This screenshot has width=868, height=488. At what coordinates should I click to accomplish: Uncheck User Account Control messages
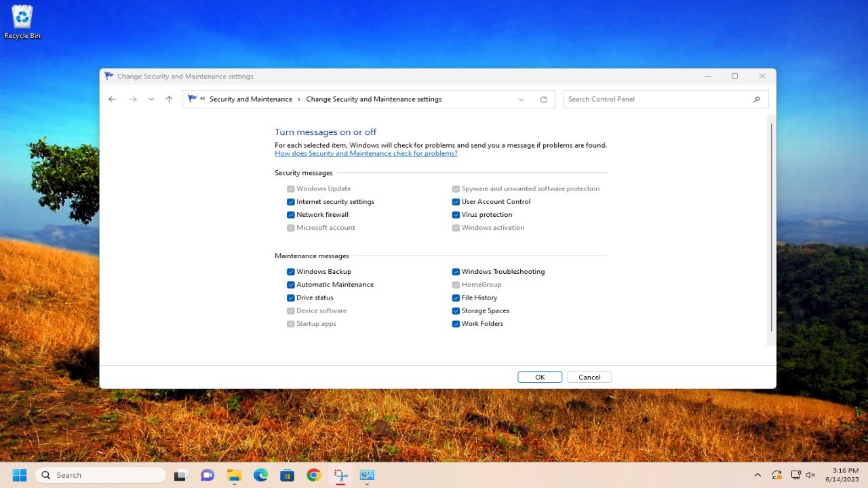456,202
